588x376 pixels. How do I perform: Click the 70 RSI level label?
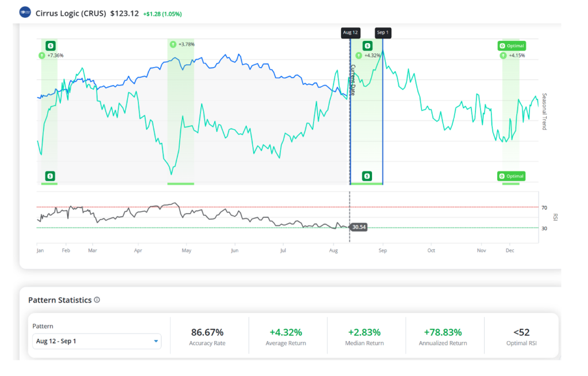click(544, 208)
